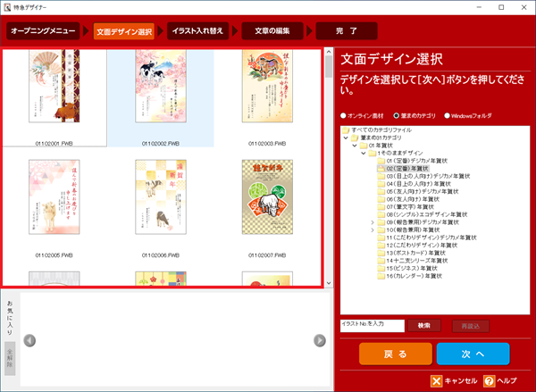536x392 pixels.
Task: Click folder icon of 13(ポストカード)年賀状
Action: 381,253
